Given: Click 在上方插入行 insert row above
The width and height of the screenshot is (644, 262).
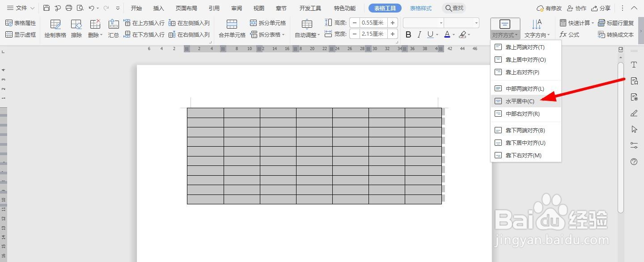Looking at the screenshot, I should point(144,23).
